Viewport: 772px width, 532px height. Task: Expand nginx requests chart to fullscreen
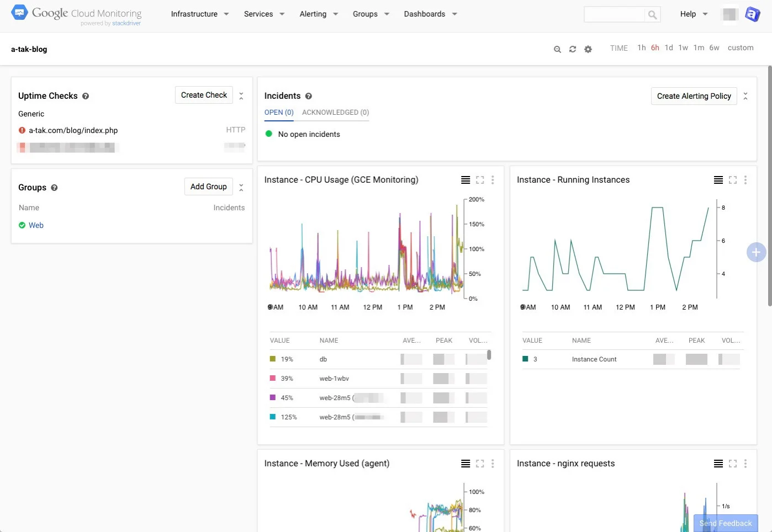tap(733, 464)
